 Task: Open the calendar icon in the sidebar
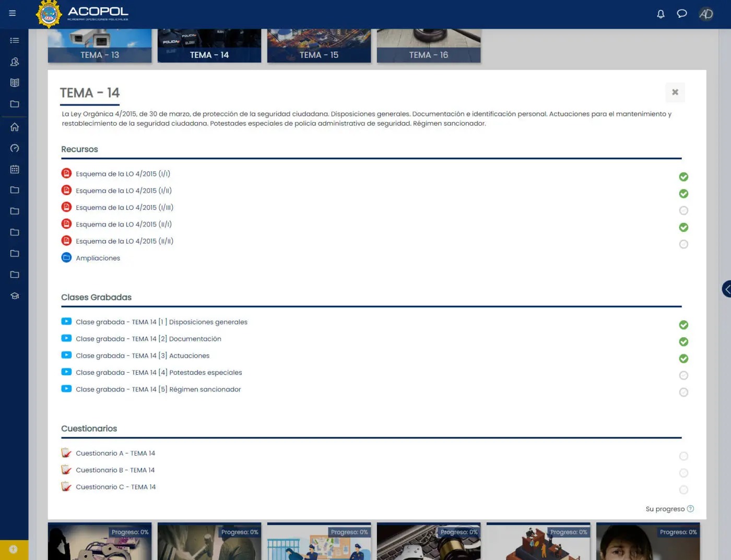[x=14, y=169]
